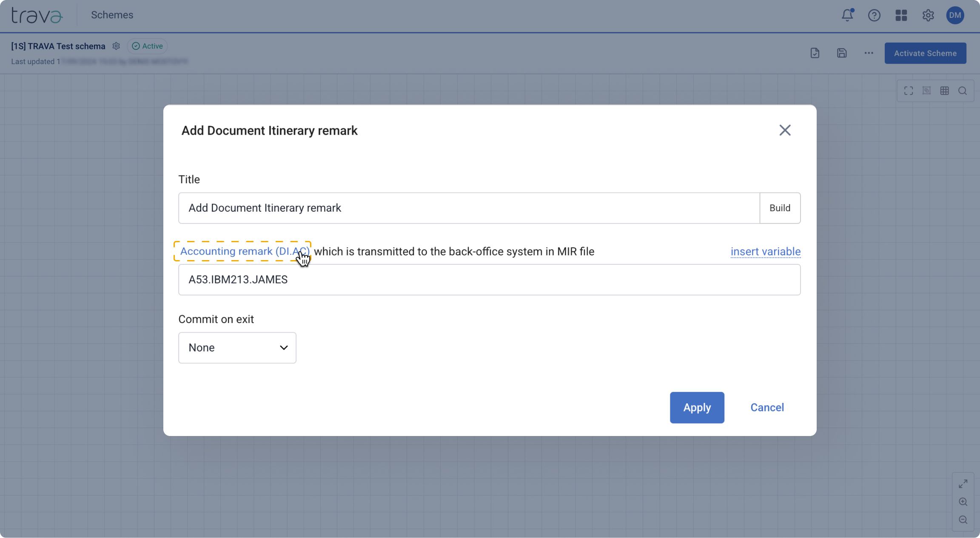Open the settings gear in top bar
The width and height of the screenshot is (980, 538).
(928, 15)
